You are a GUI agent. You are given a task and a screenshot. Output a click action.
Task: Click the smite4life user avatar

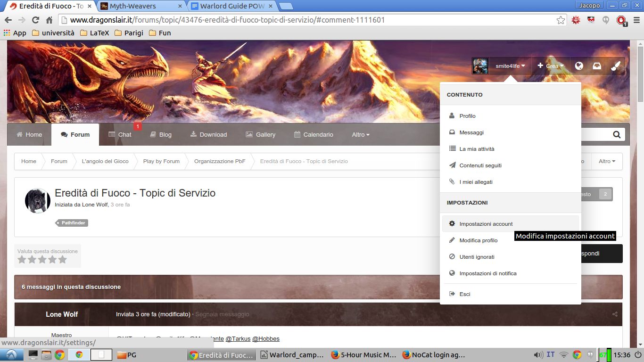coord(480,66)
